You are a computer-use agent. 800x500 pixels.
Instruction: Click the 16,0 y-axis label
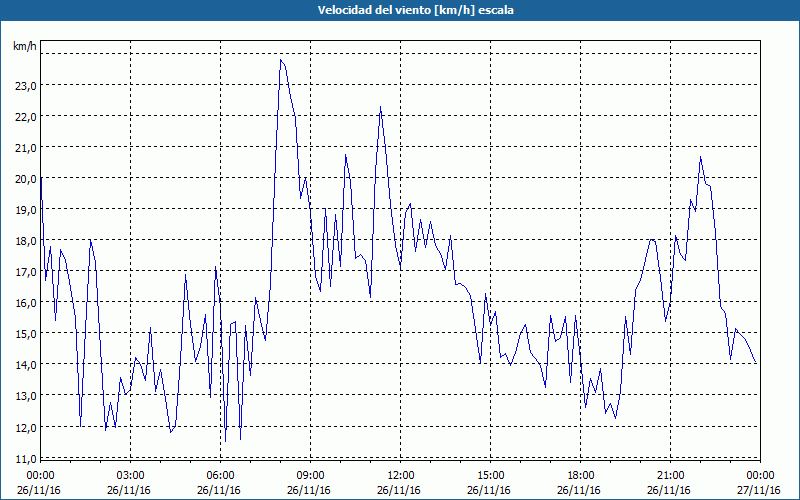tap(26, 303)
